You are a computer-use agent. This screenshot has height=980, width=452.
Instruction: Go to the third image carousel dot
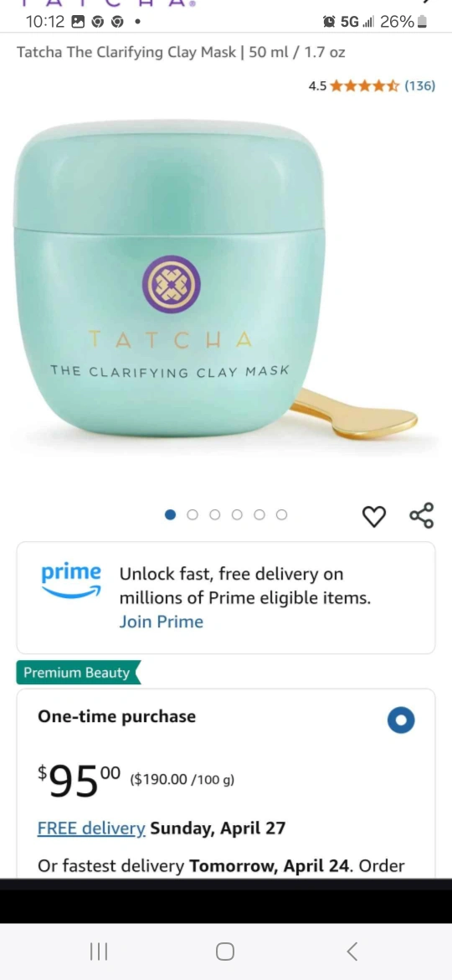215,514
